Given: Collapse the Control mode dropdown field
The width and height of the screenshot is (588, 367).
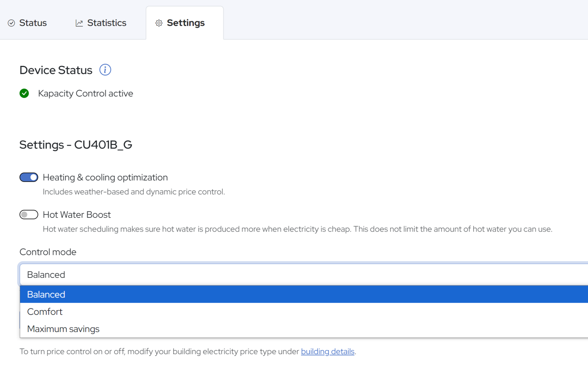Looking at the screenshot, I should point(303,274).
